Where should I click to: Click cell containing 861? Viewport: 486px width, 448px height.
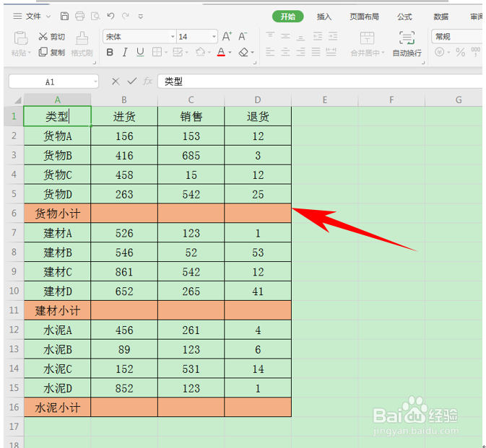124,271
